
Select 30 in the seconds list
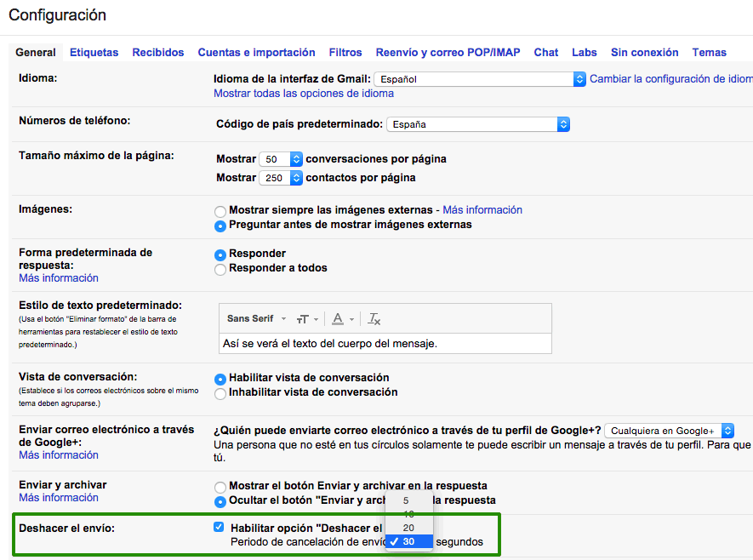(408, 541)
